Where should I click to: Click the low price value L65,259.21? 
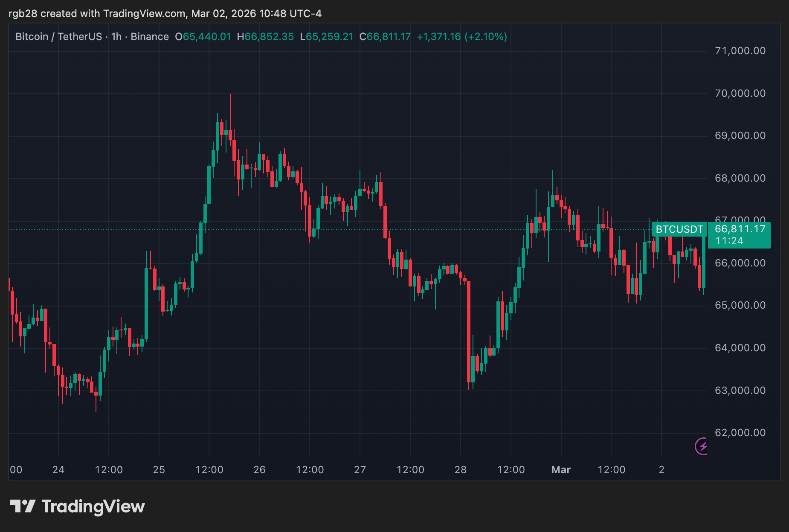327,37
